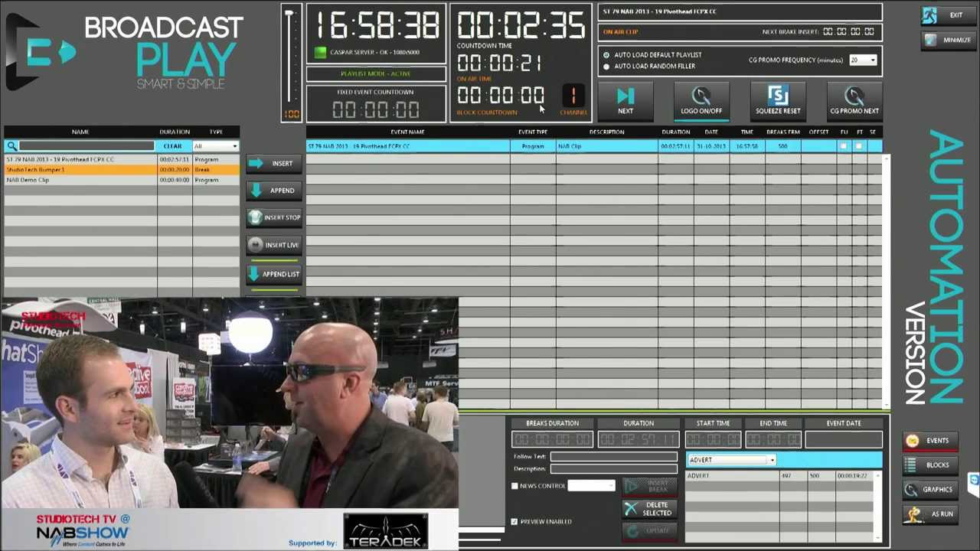
Task: Click the NAME column header
Action: pos(80,132)
